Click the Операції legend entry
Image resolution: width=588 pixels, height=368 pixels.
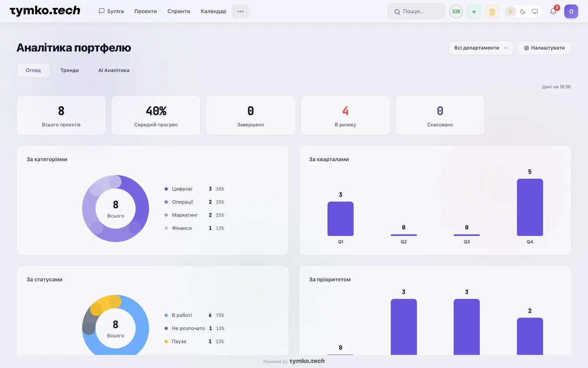(x=194, y=202)
